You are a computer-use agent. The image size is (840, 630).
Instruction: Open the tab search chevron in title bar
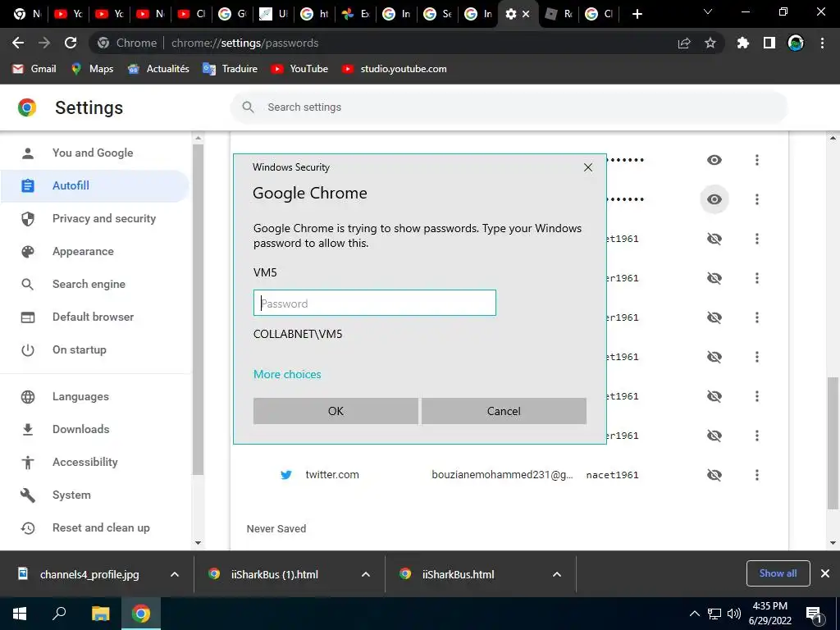[708, 11]
